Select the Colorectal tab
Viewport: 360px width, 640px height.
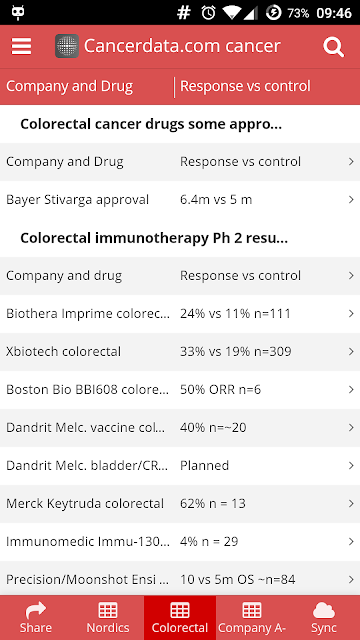[180, 617]
